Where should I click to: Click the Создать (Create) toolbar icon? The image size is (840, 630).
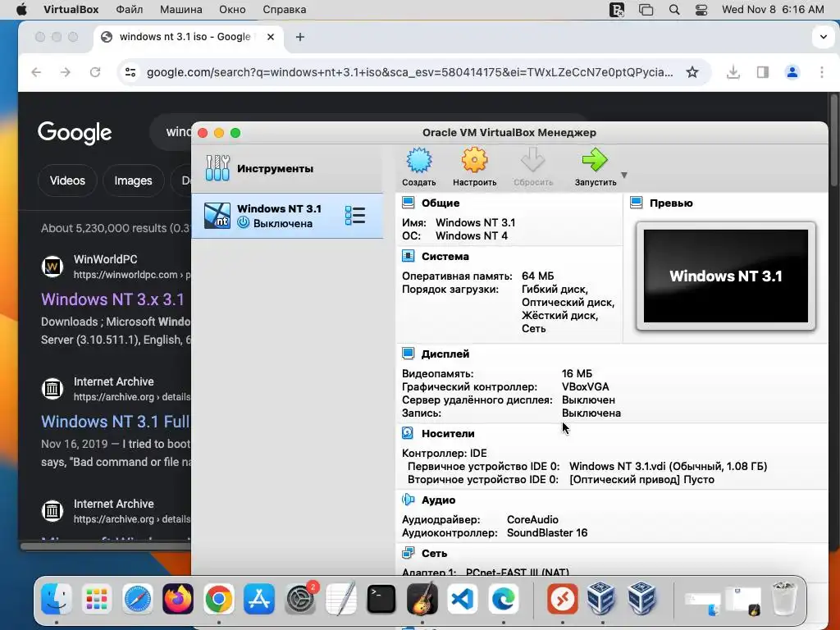[419, 160]
